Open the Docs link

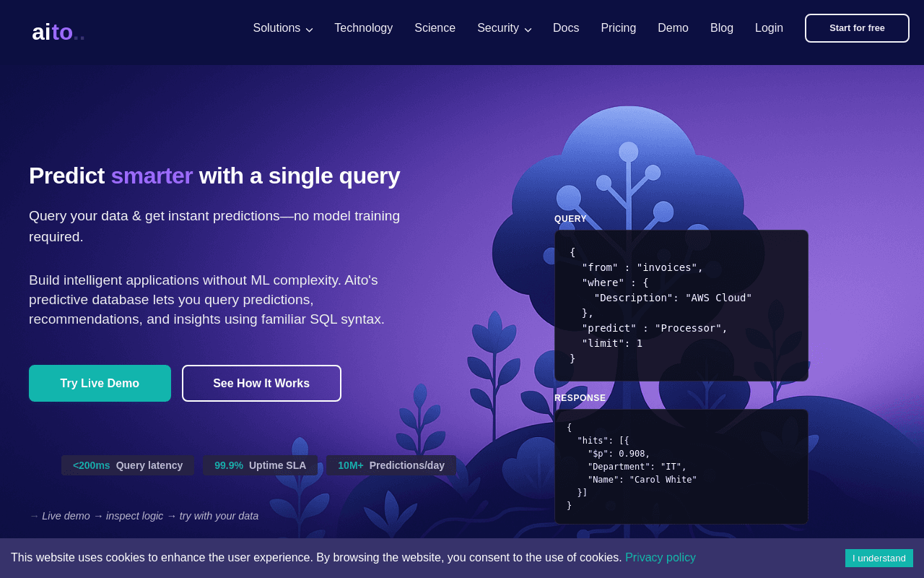point(566,28)
